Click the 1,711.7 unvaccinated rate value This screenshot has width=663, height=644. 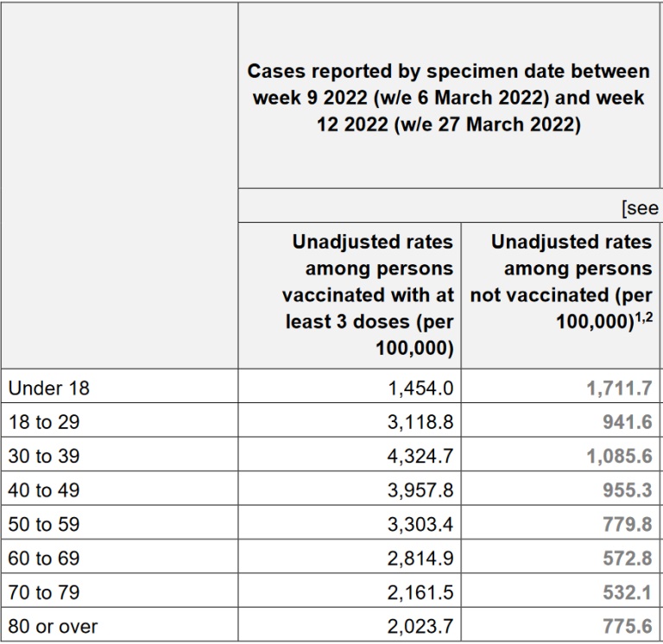[619, 388]
